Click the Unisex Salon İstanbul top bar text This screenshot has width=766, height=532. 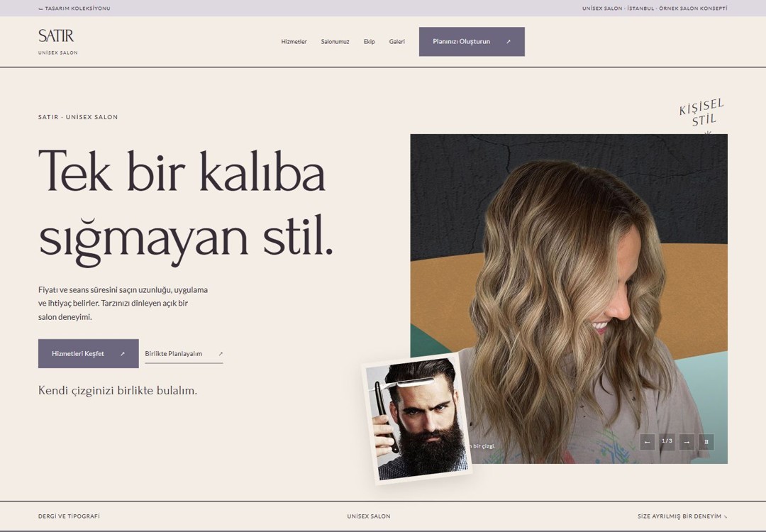(655, 9)
